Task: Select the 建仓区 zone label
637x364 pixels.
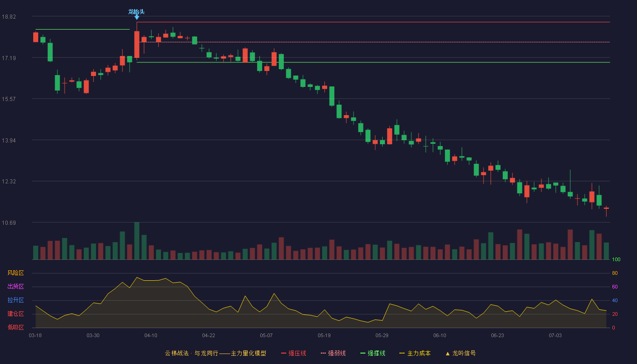Action: click(x=15, y=314)
